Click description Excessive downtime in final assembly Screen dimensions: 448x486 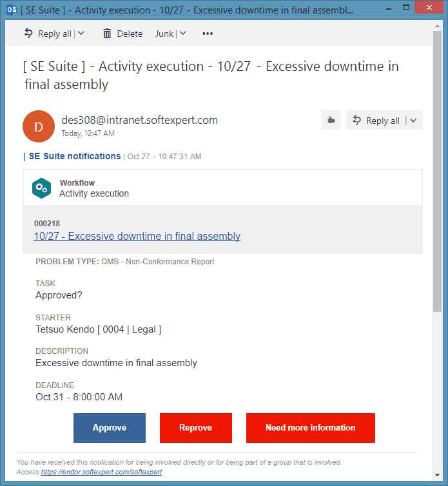click(x=116, y=363)
